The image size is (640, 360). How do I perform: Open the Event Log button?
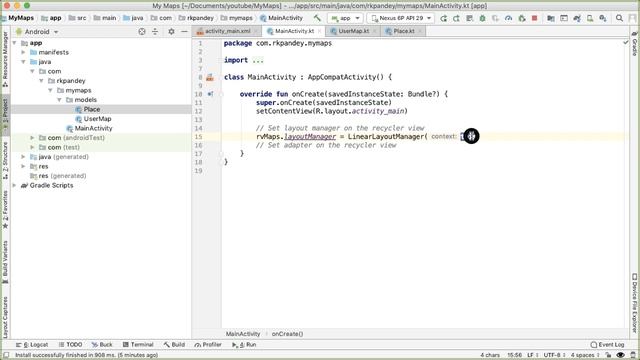607,345
